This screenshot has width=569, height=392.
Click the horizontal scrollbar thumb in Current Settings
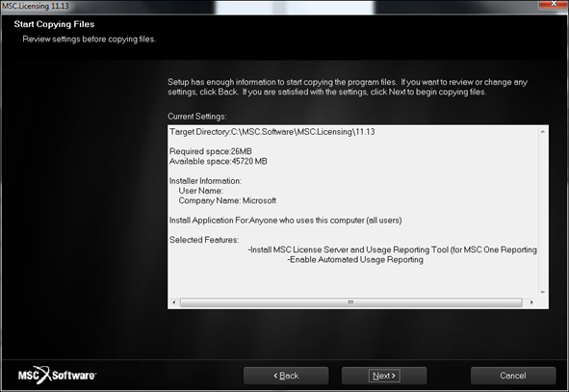[350, 302]
